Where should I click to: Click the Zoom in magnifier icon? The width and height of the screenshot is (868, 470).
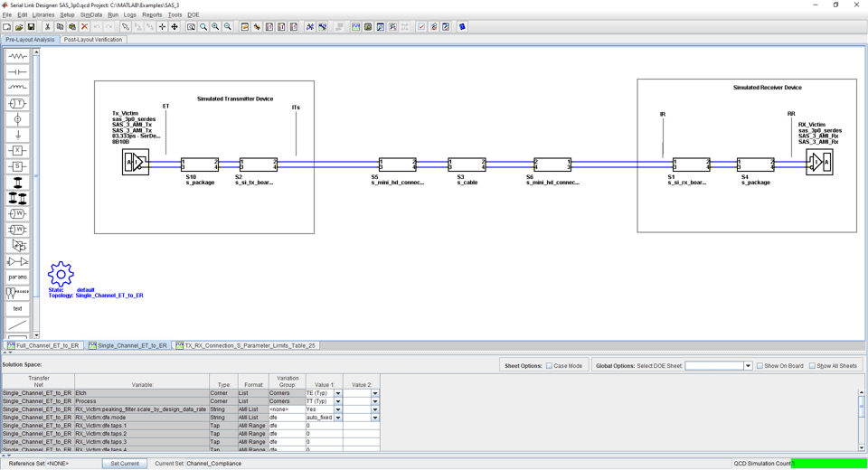tap(215, 26)
